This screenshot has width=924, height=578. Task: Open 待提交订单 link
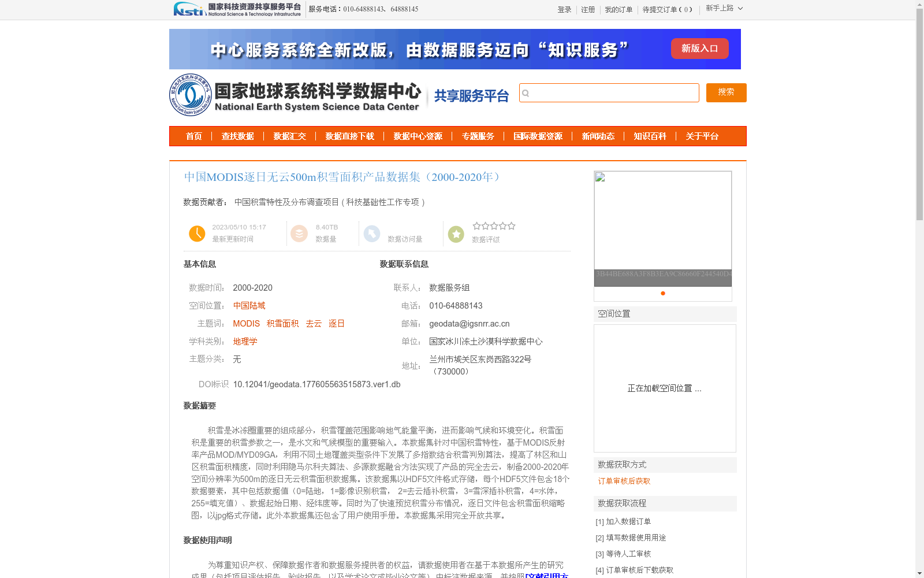click(668, 10)
